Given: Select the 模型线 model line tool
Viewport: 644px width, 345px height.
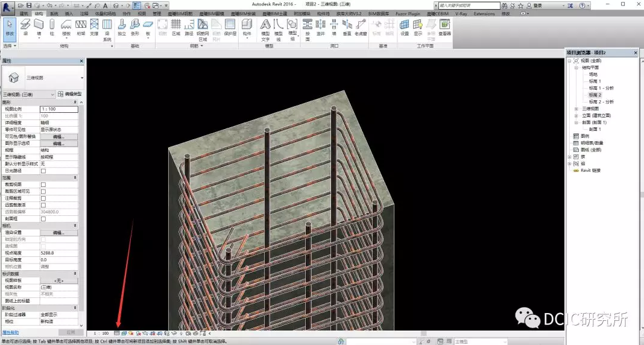Looking at the screenshot, I should (279, 30).
